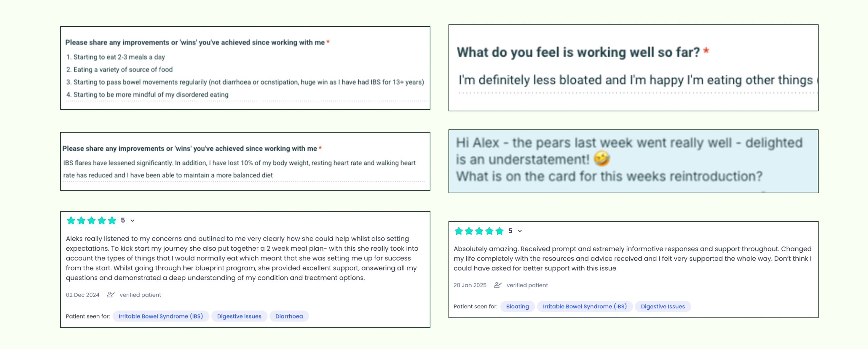Click the verified patient icon on 02 Dec 2024 review
This screenshot has height=349, width=868.
[x=111, y=295]
